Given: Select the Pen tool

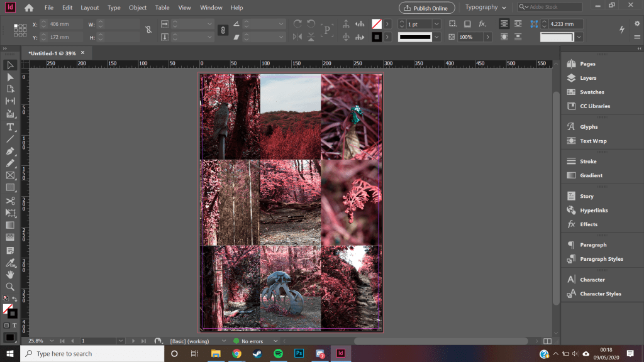Looking at the screenshot, I should pyautogui.click(x=10, y=151).
